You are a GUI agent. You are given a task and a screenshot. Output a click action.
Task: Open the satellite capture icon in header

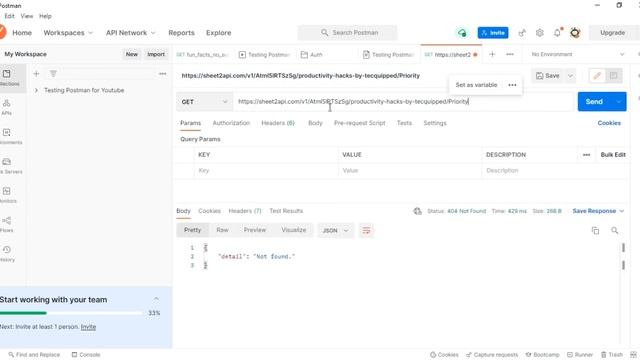[522, 33]
